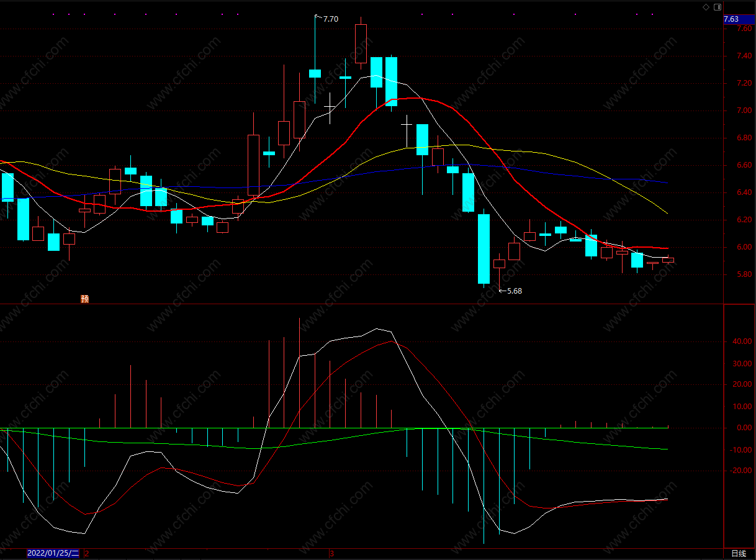
Task: Click the orange 预 forecast marker
Action: point(84,299)
